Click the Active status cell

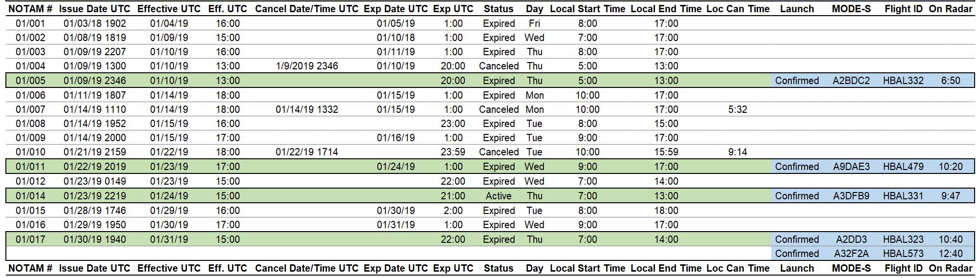498,196
